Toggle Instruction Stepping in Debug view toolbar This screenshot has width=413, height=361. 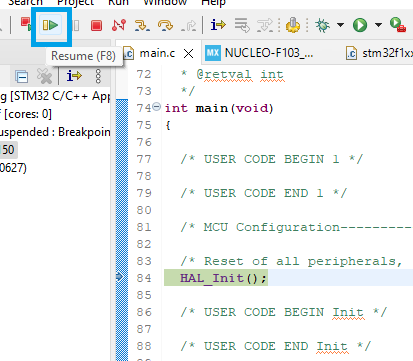[x=74, y=76]
